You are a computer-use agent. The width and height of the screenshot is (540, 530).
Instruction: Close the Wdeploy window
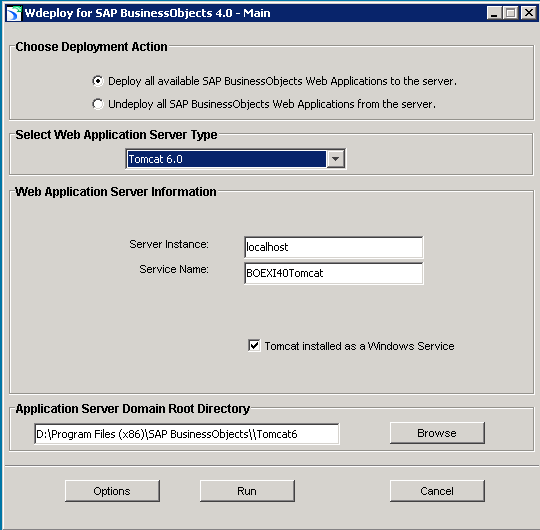(x=528, y=13)
